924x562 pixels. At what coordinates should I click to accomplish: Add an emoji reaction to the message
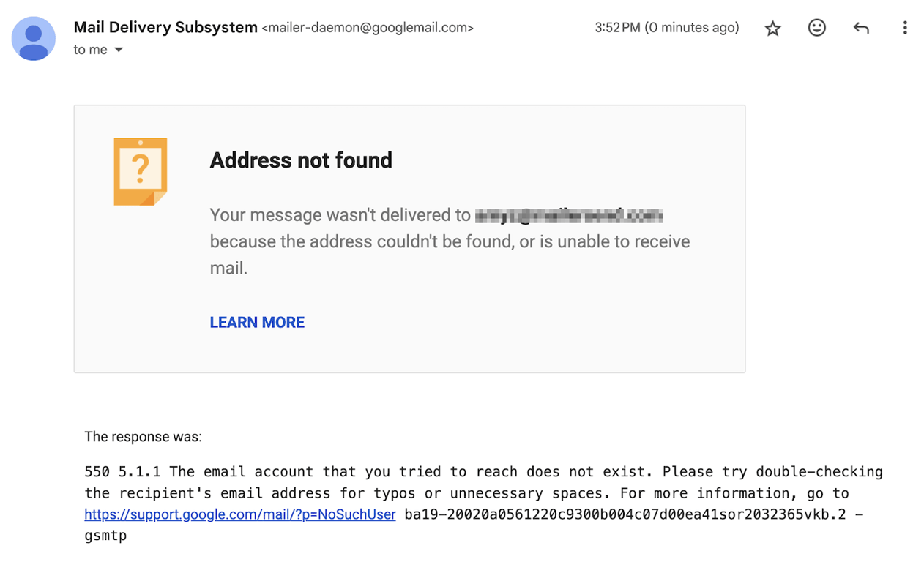click(x=816, y=27)
